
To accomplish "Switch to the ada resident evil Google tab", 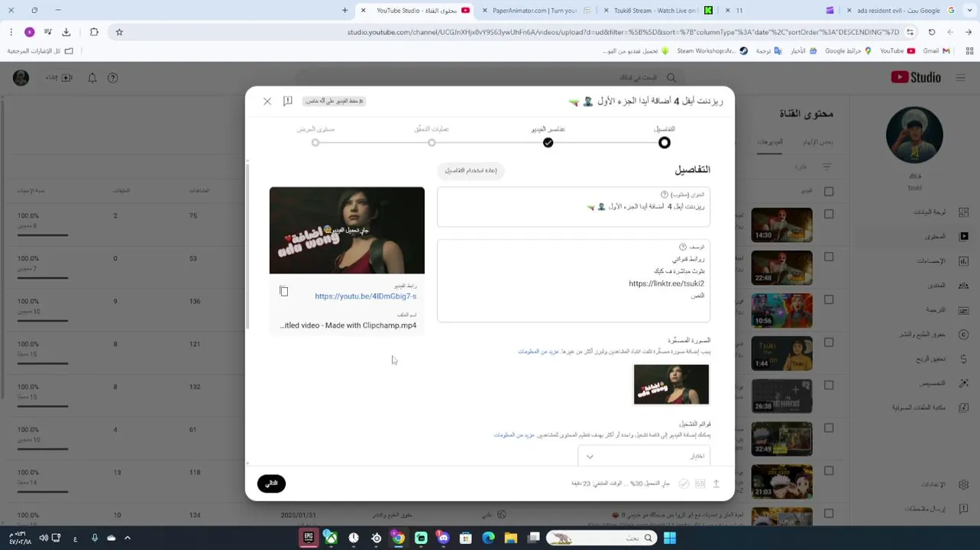I will click(x=901, y=11).
